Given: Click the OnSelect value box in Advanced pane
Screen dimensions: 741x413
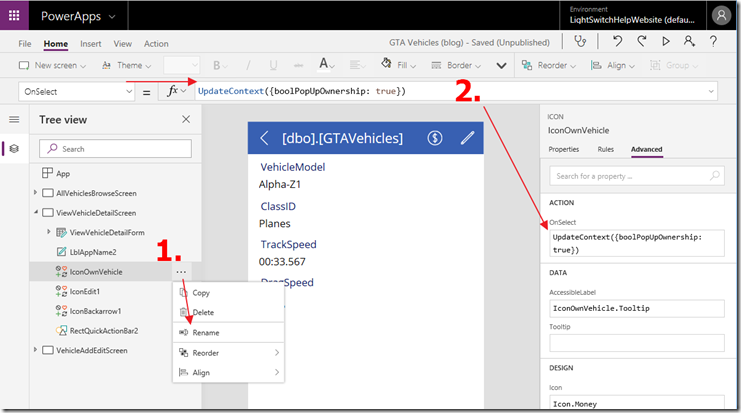Looking at the screenshot, I should point(637,243).
